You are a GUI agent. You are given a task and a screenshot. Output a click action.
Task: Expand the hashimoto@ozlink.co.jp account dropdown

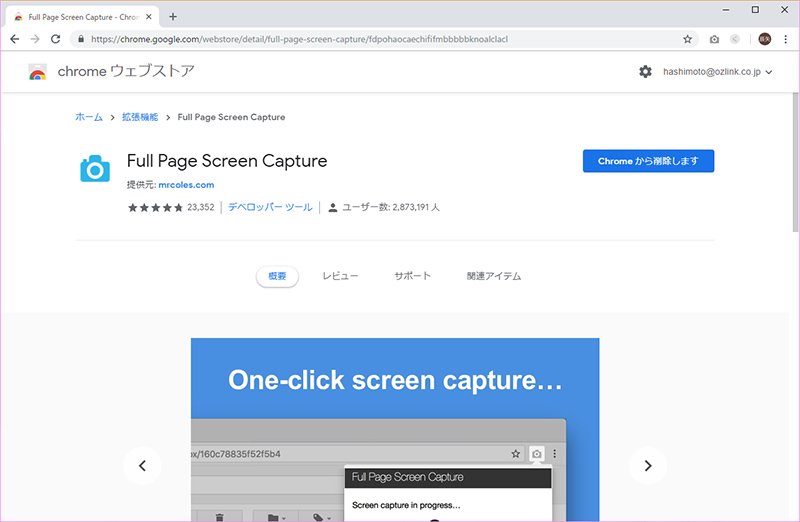(x=717, y=72)
